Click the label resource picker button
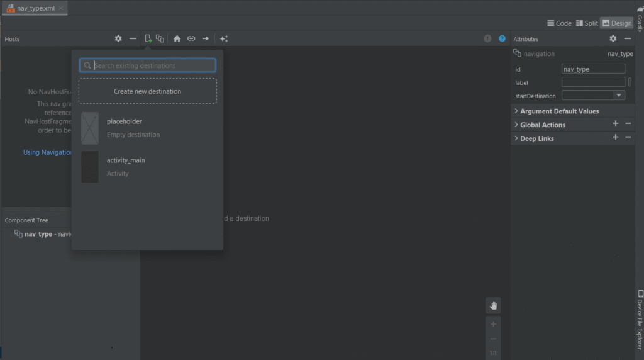The height and width of the screenshot is (360, 644). click(x=630, y=82)
